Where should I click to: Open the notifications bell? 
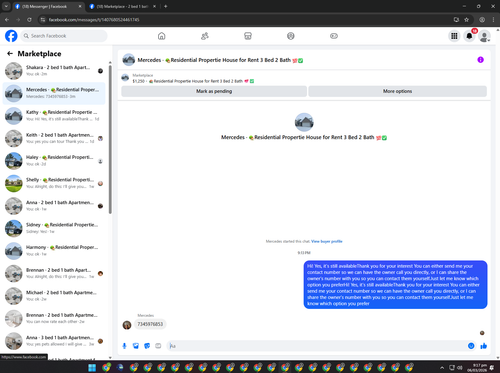pos(469,36)
